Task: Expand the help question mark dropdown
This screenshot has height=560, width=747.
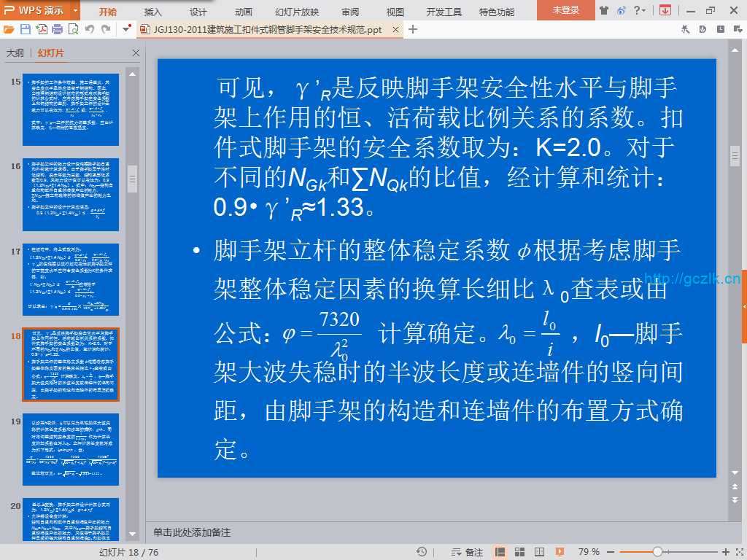Action: pyautogui.click(x=640, y=10)
